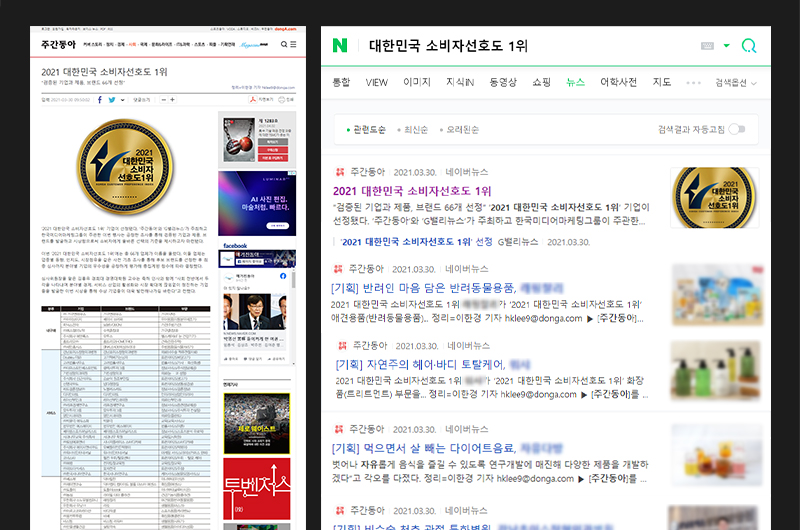This screenshot has width=800, height=530.
Task: Sort results by 오래된순
Action: tap(459, 130)
